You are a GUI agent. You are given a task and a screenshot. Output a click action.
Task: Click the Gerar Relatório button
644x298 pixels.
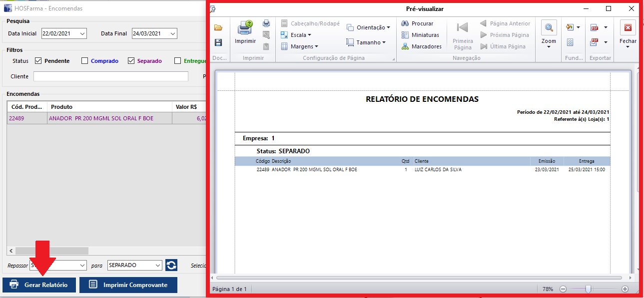[x=39, y=285]
